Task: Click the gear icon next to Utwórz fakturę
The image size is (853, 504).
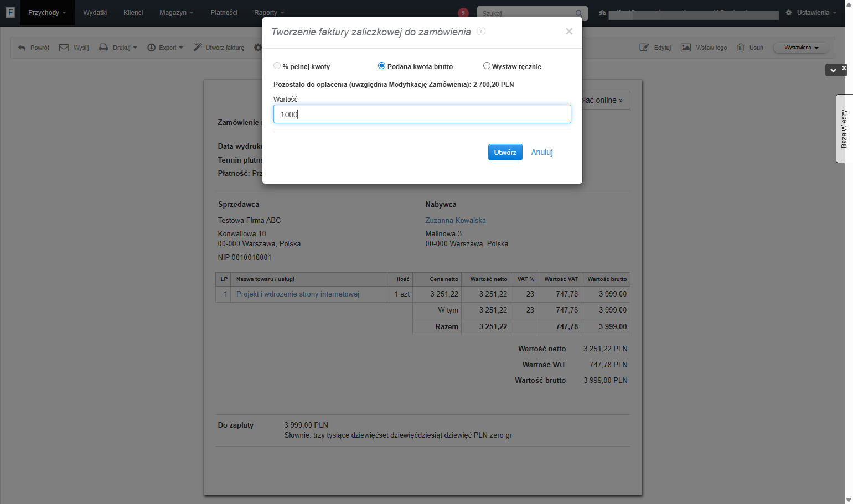Action: pos(258,48)
